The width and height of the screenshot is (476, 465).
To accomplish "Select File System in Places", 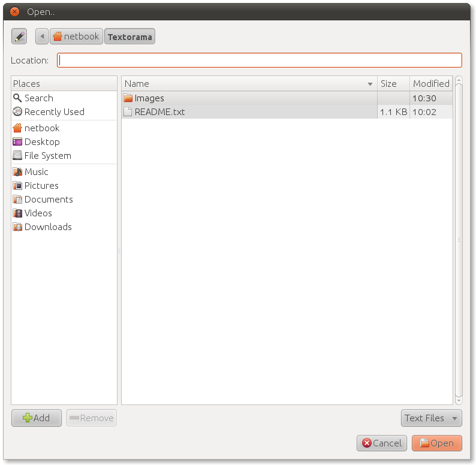I will pos(64,155).
